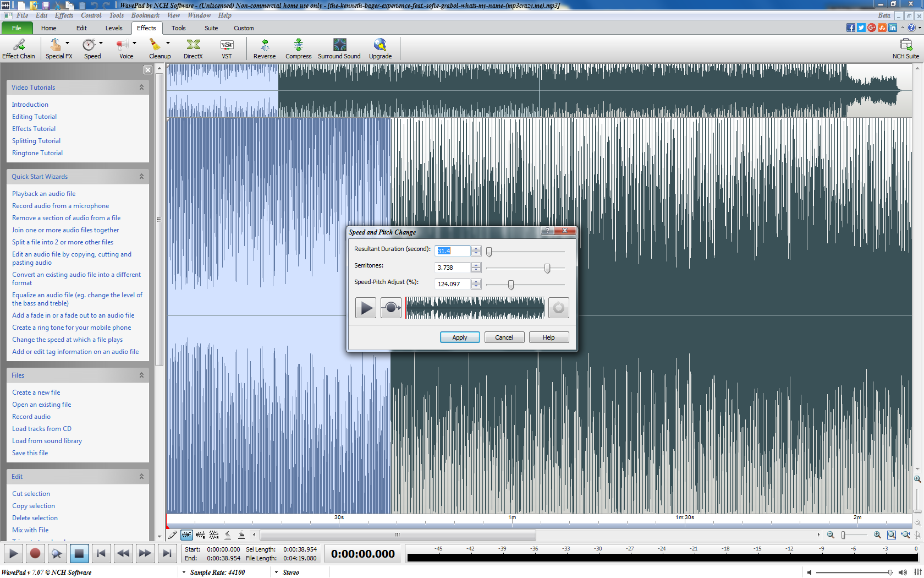
Task: Click the Save icon in title bar
Action: pyautogui.click(x=46, y=5)
